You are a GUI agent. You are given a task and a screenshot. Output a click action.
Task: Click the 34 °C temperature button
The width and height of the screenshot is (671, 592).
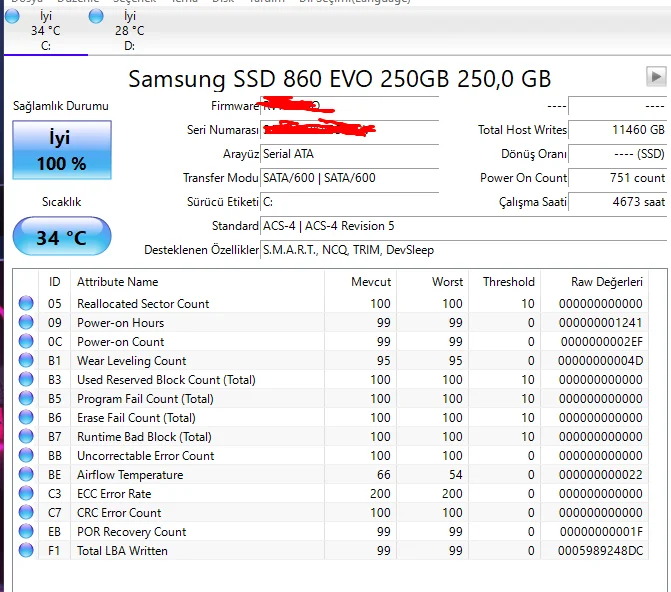[62, 237]
